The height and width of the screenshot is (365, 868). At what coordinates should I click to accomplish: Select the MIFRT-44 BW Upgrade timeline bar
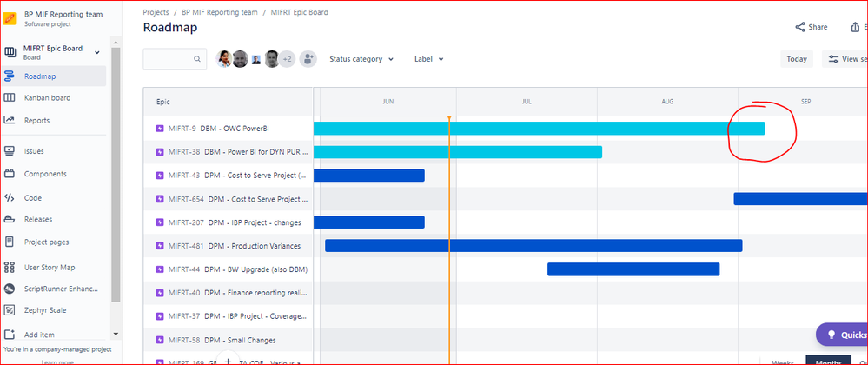pyautogui.click(x=633, y=269)
